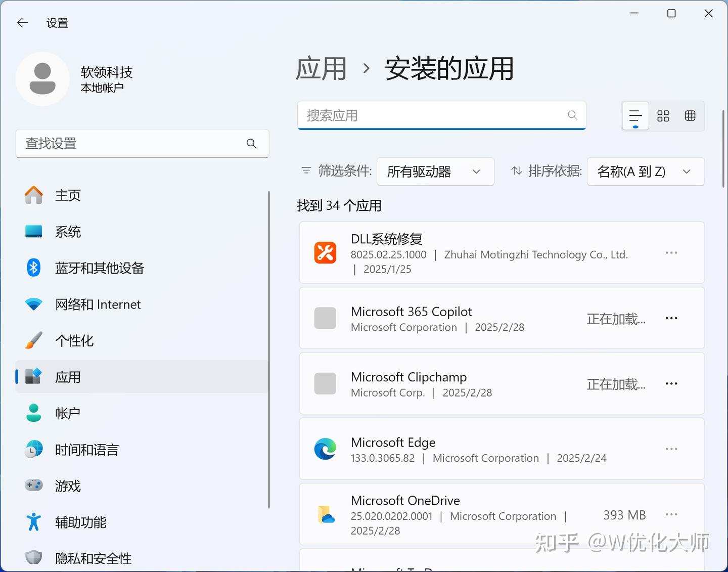
Task: Click the Microsoft Edge app name
Action: 393,443
